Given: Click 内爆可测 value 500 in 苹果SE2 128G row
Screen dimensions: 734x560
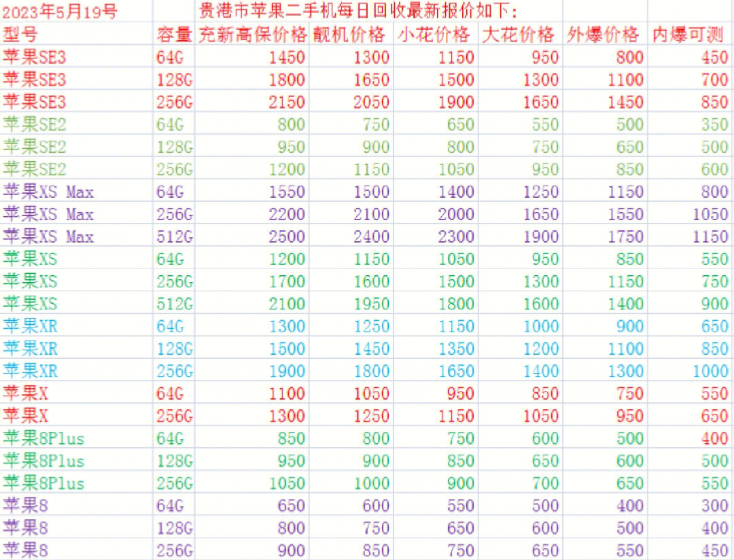Looking at the screenshot, I should click(x=714, y=147).
